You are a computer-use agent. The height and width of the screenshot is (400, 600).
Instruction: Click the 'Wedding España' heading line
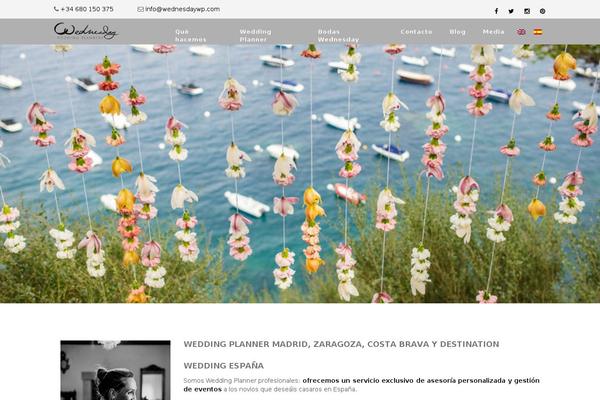(x=223, y=366)
